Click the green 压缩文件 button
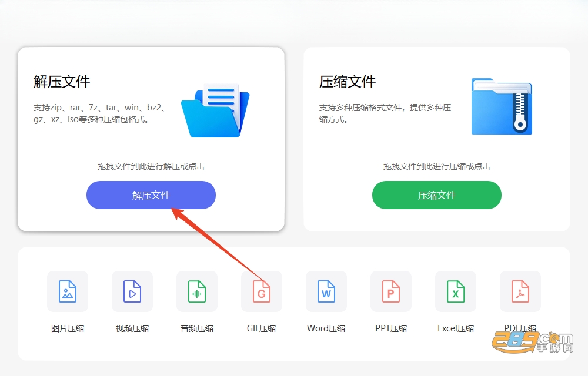Image resolution: width=588 pixels, height=376 pixels. point(436,194)
